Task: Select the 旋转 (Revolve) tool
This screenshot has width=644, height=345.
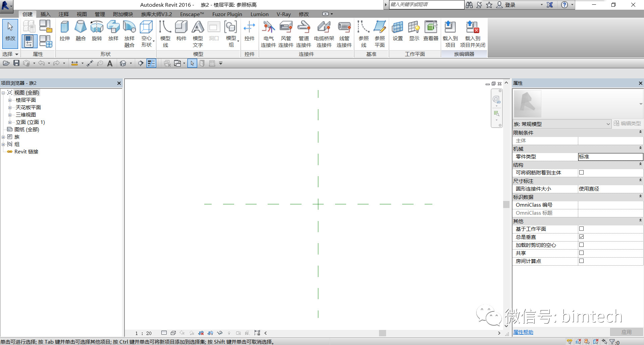Action: (x=97, y=30)
